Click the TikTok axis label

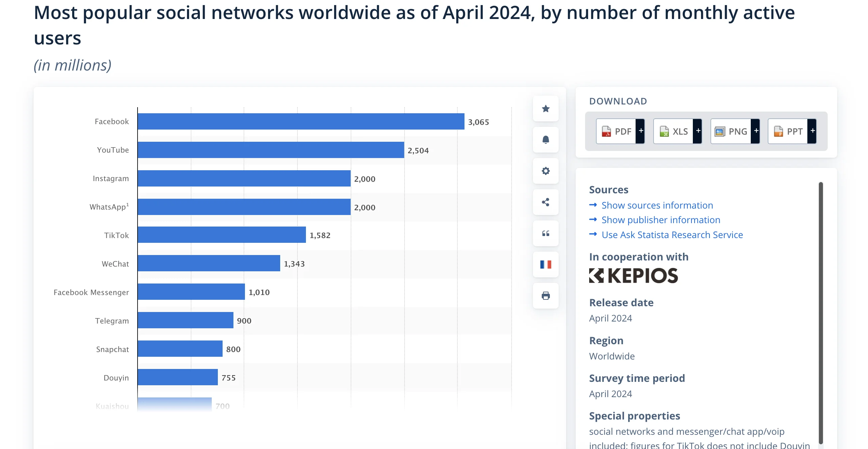click(x=116, y=235)
